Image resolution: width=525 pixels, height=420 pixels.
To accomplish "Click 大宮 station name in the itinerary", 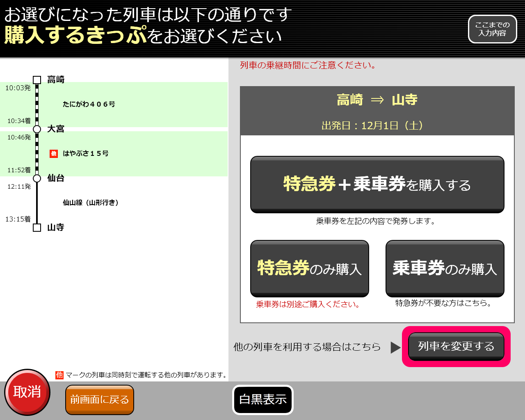I will click(x=56, y=129).
